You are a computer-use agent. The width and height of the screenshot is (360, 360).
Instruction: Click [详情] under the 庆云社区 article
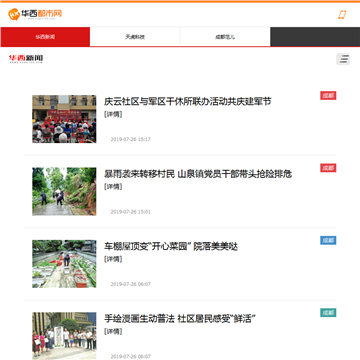pos(113,114)
